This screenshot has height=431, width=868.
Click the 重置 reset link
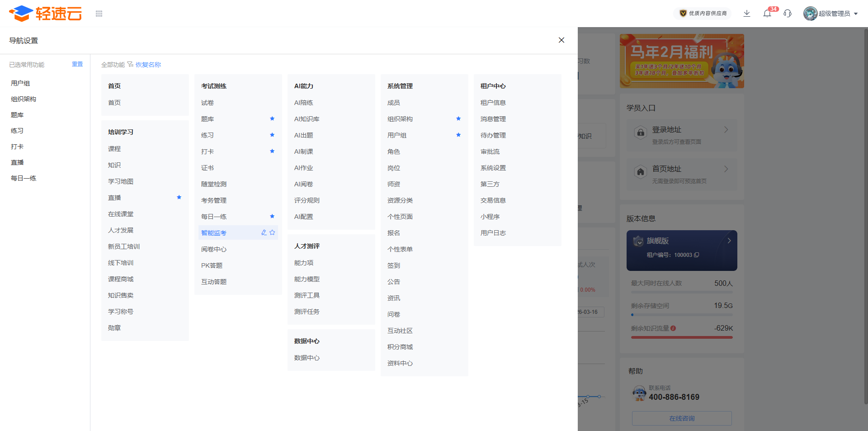[77, 64]
